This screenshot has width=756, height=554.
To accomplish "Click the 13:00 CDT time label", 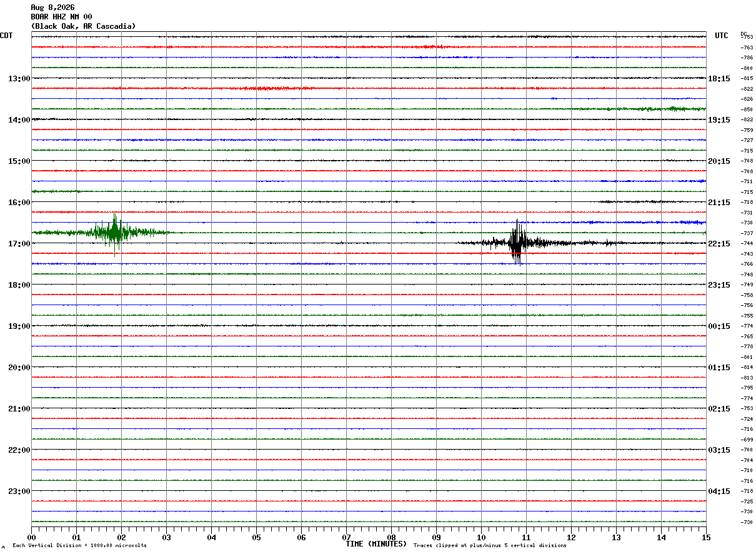I will (x=19, y=79).
